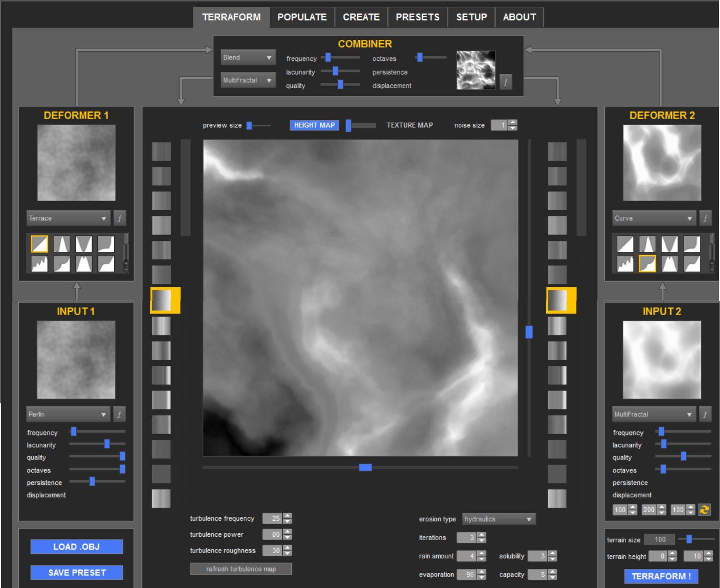Screen dimensions: 720x588
Task: Click the terrain size value field
Action: pyautogui.click(x=660, y=540)
